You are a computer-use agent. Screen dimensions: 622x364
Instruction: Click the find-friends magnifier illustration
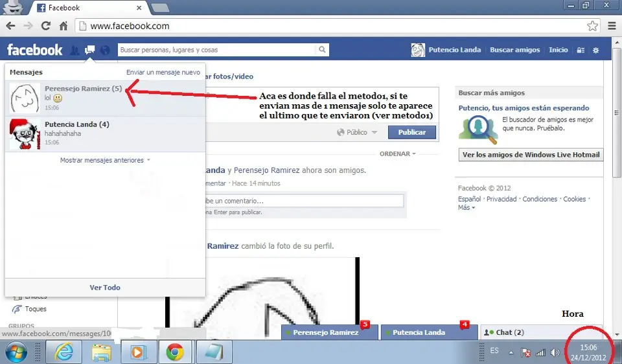click(478, 130)
